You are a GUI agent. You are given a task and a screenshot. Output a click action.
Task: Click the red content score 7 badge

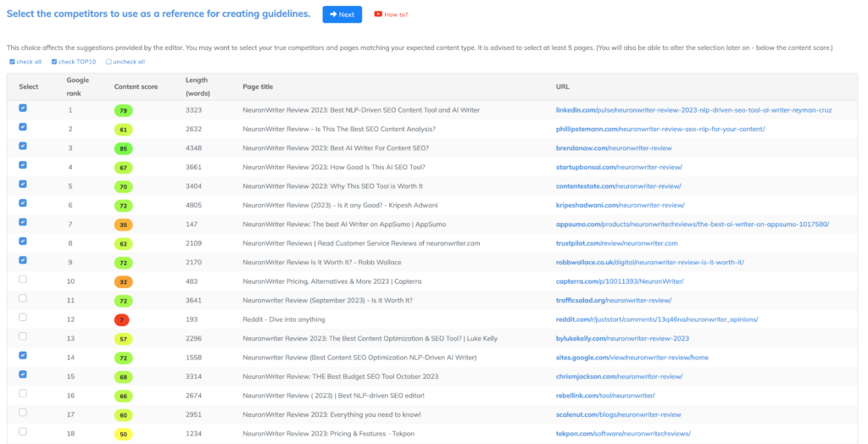[x=122, y=320]
